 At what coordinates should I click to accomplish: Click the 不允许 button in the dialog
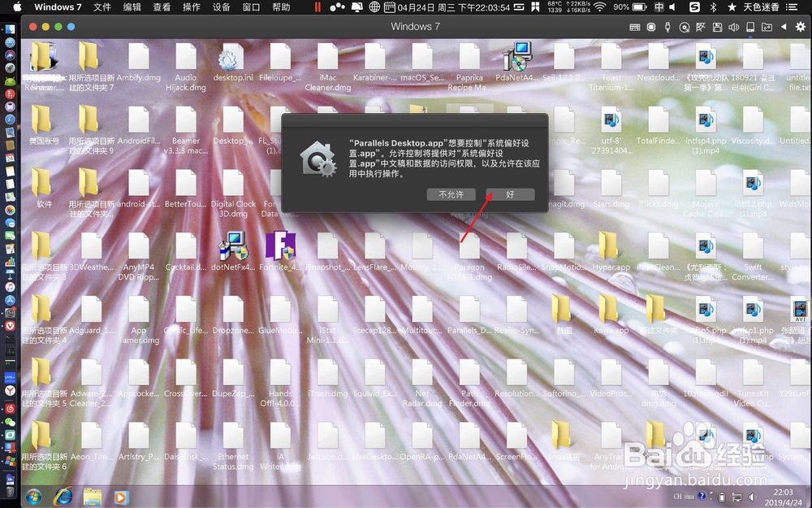click(x=451, y=194)
